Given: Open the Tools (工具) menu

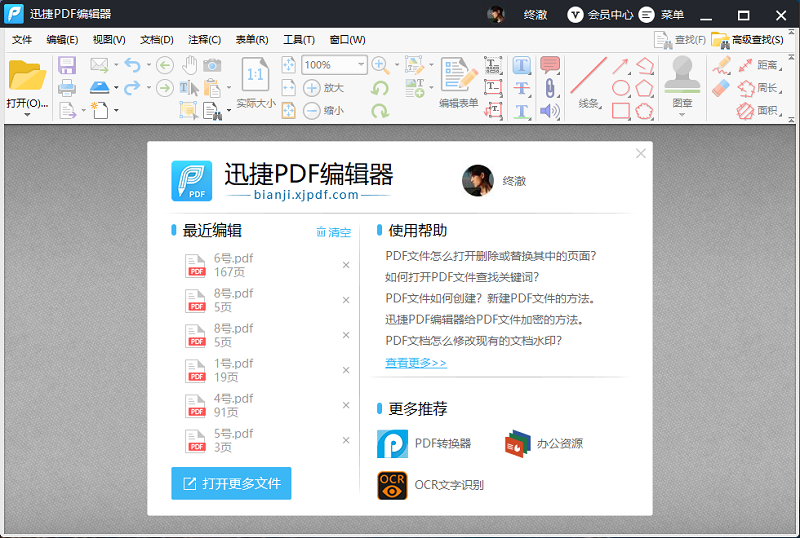Looking at the screenshot, I should (x=299, y=40).
